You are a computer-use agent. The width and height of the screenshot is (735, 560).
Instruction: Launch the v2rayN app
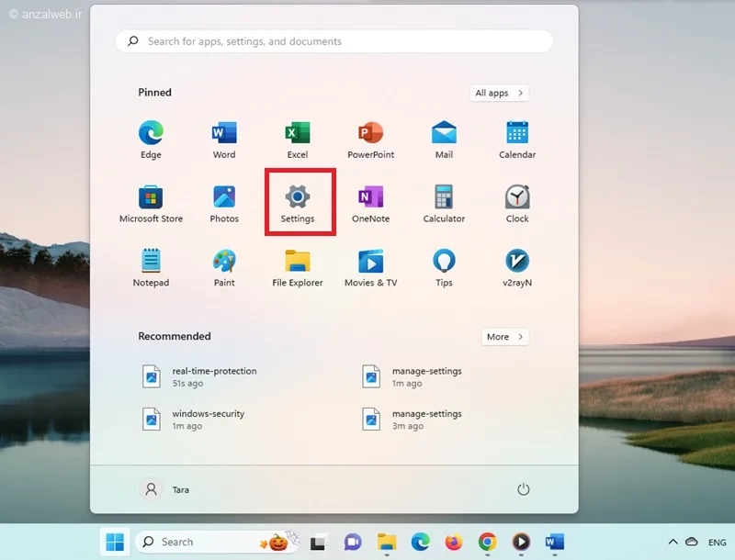pos(517,266)
